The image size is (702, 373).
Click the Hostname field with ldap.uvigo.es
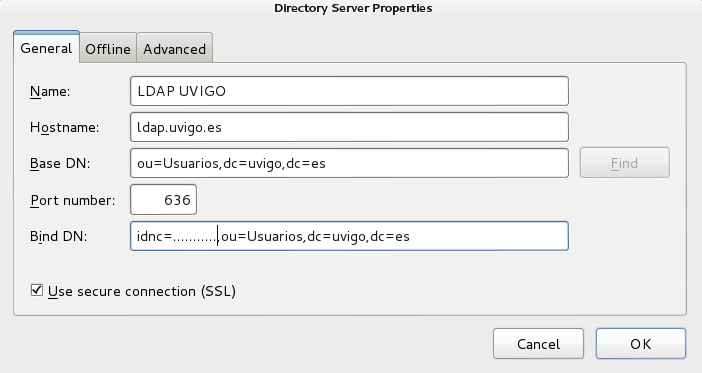coord(349,127)
